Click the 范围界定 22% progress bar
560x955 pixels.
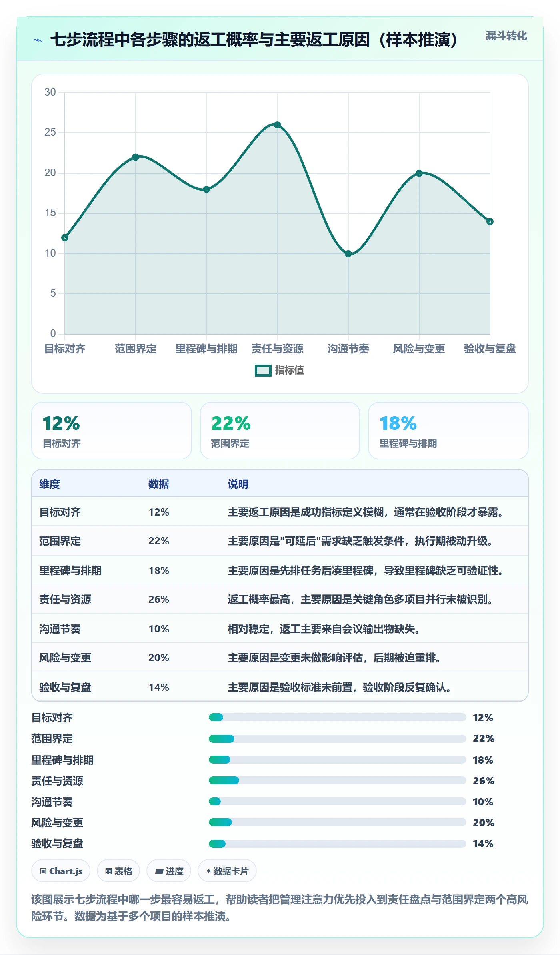coord(338,738)
